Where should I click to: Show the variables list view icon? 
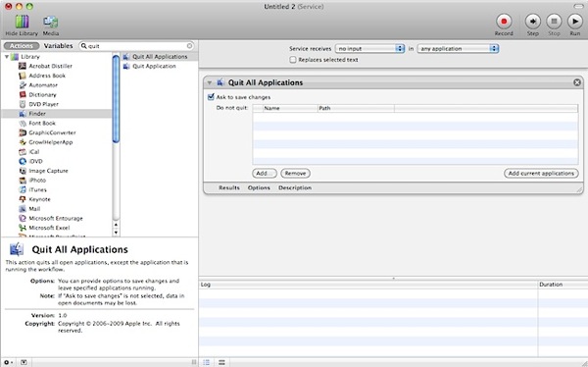[221, 362]
